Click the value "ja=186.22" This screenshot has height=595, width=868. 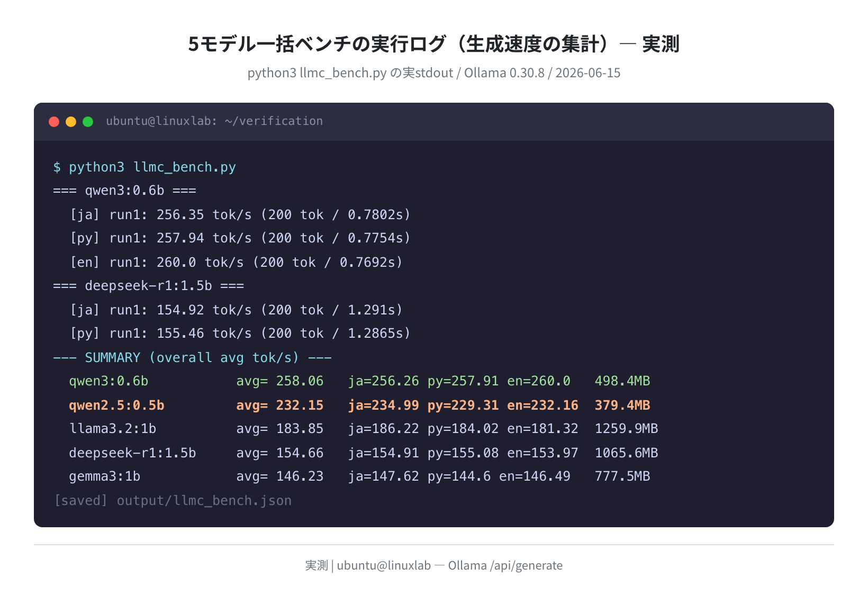pyautogui.click(x=384, y=429)
